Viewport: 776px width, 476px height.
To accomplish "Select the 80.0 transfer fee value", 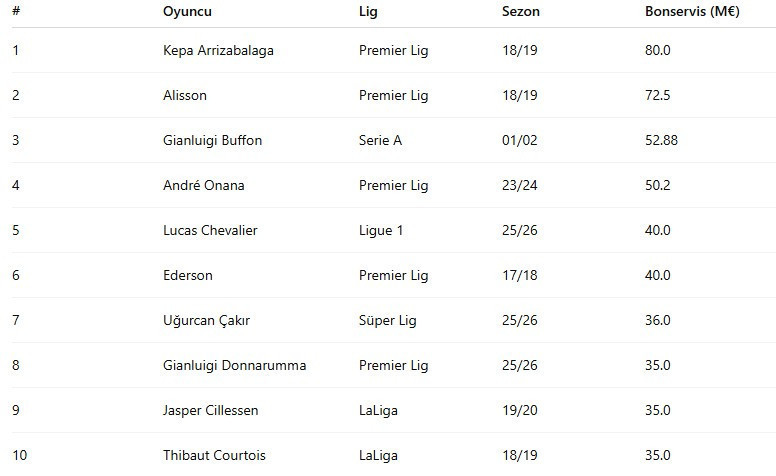I will 658,50.
